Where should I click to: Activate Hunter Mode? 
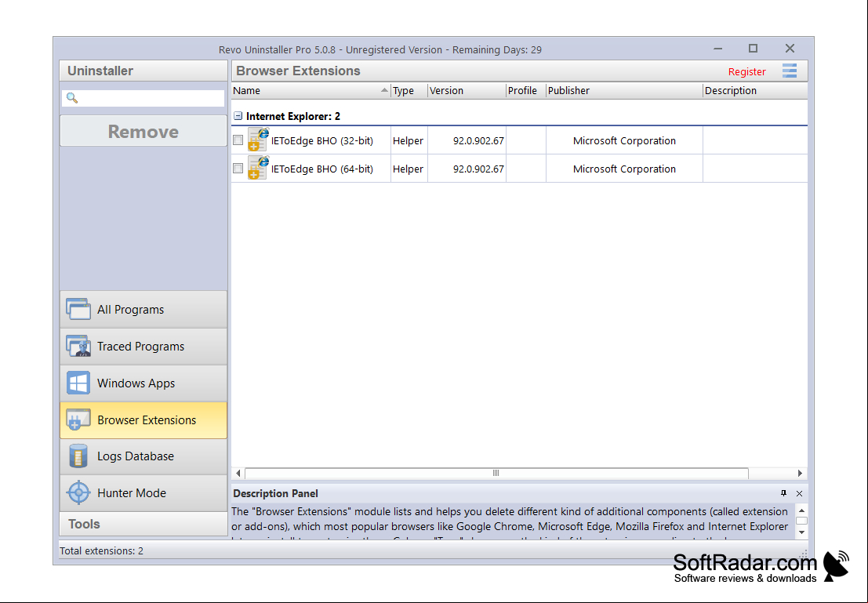(x=143, y=492)
